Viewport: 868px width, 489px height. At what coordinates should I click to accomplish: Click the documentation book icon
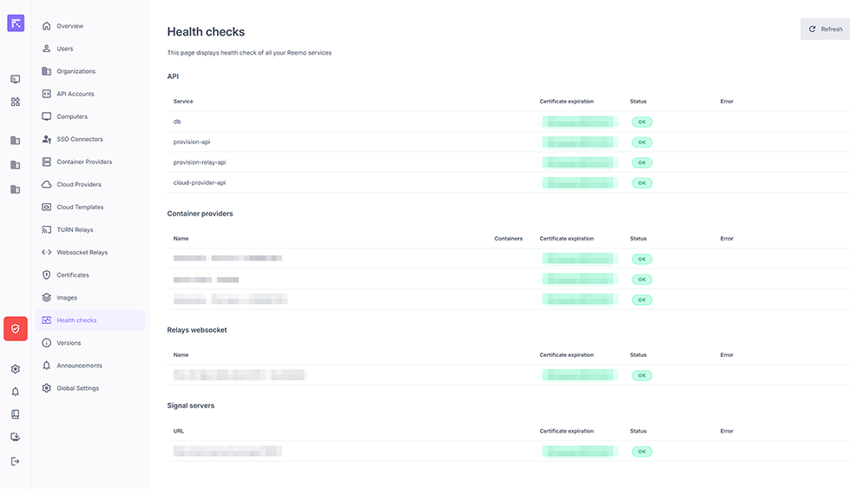pos(16,414)
